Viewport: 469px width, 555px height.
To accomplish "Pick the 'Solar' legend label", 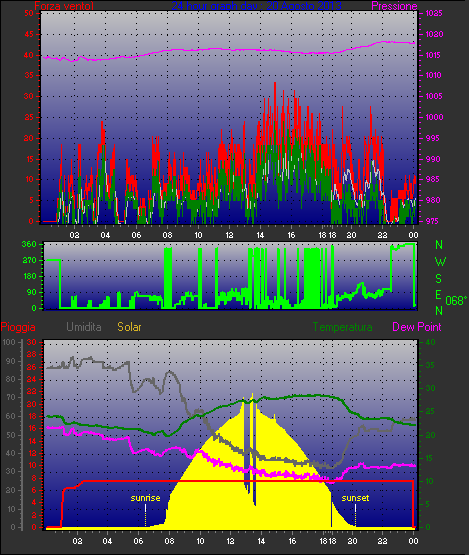I will [x=129, y=327].
